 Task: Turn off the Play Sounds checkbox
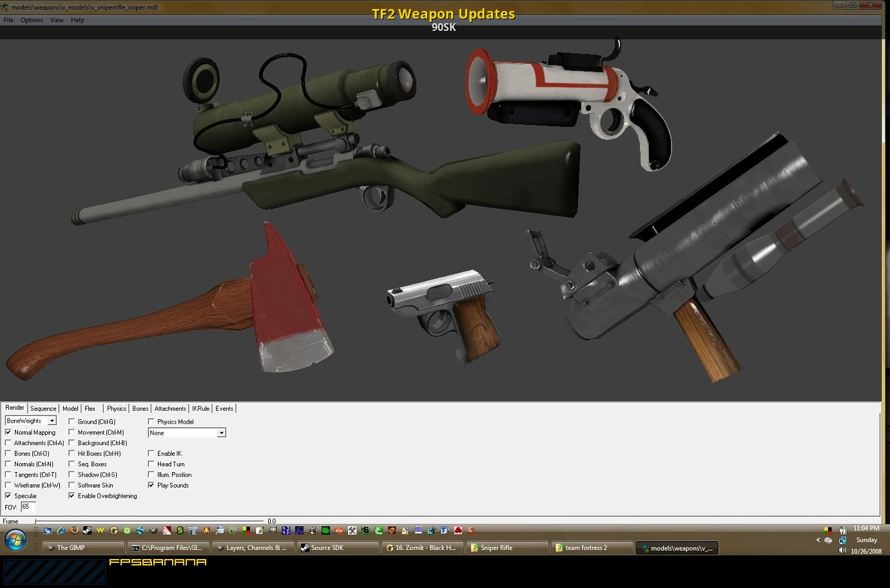tap(151, 485)
